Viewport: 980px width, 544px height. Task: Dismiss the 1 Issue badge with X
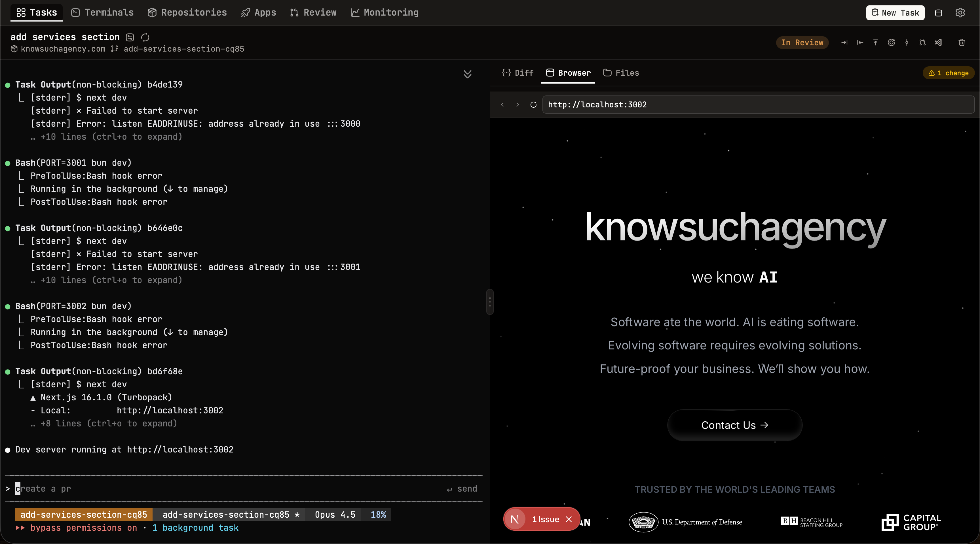coord(569,519)
